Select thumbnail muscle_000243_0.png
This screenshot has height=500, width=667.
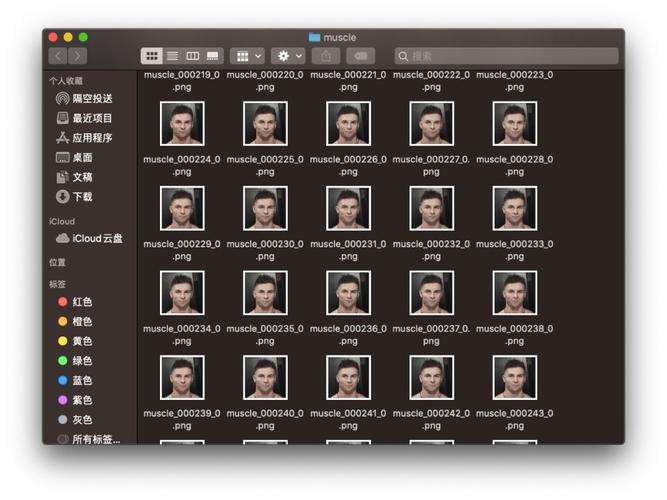[515, 377]
